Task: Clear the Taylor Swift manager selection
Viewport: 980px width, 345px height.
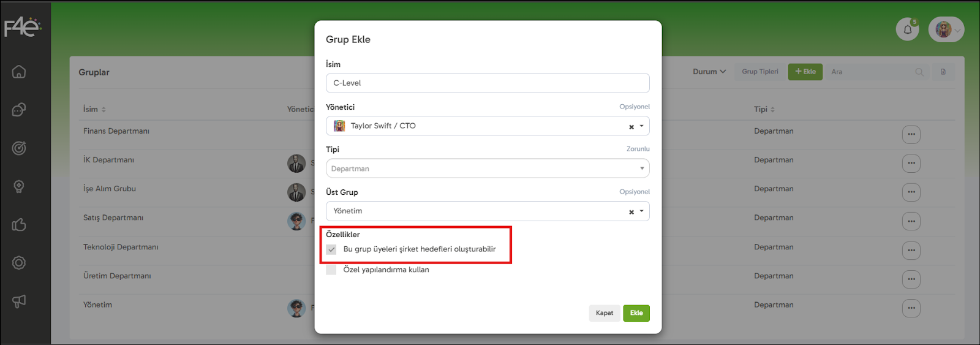Action: tap(631, 127)
